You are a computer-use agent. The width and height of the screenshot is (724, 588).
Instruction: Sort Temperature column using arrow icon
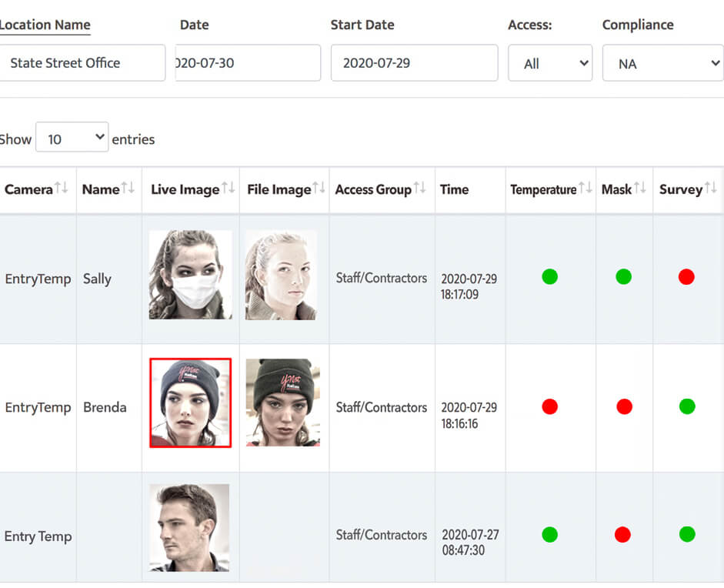586,189
